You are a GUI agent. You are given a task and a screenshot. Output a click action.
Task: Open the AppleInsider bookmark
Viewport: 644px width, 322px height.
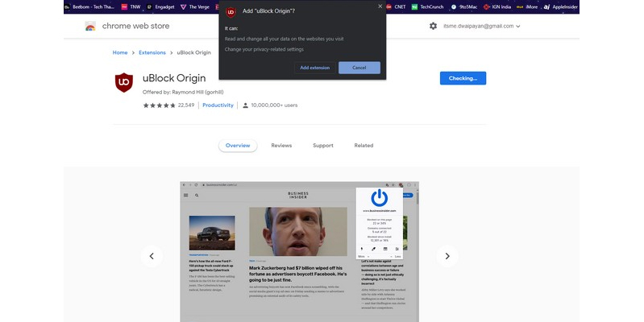point(561,6)
